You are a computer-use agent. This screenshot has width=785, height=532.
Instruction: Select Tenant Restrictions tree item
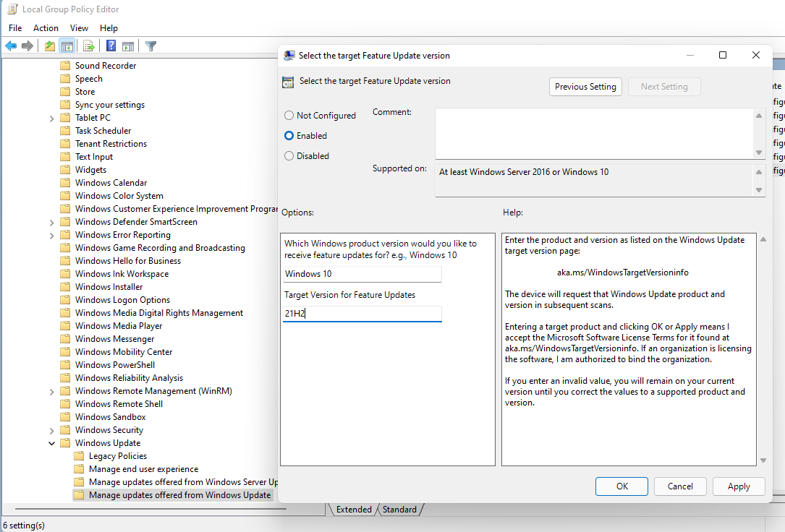pyautogui.click(x=111, y=144)
